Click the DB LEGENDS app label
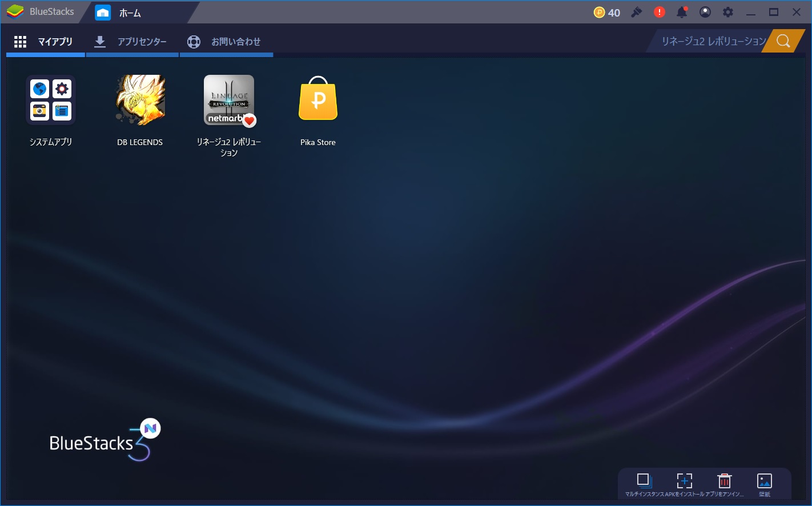This screenshot has height=506, width=812. pos(140,142)
